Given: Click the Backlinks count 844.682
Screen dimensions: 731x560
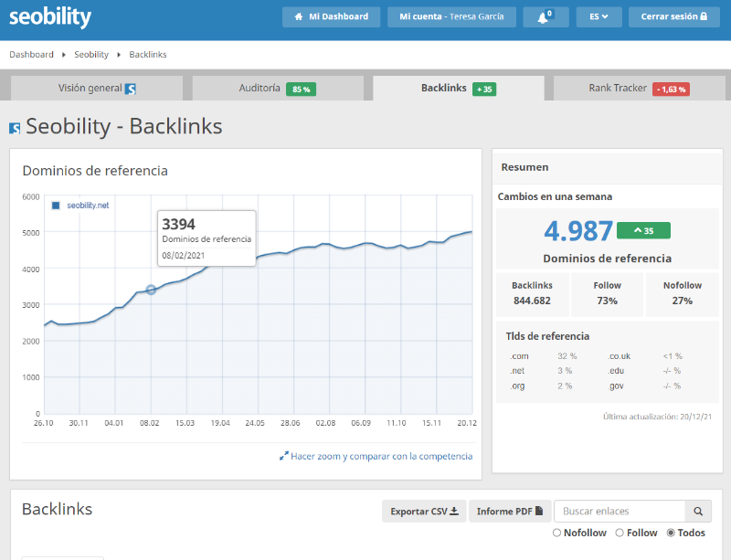Looking at the screenshot, I should [x=532, y=301].
